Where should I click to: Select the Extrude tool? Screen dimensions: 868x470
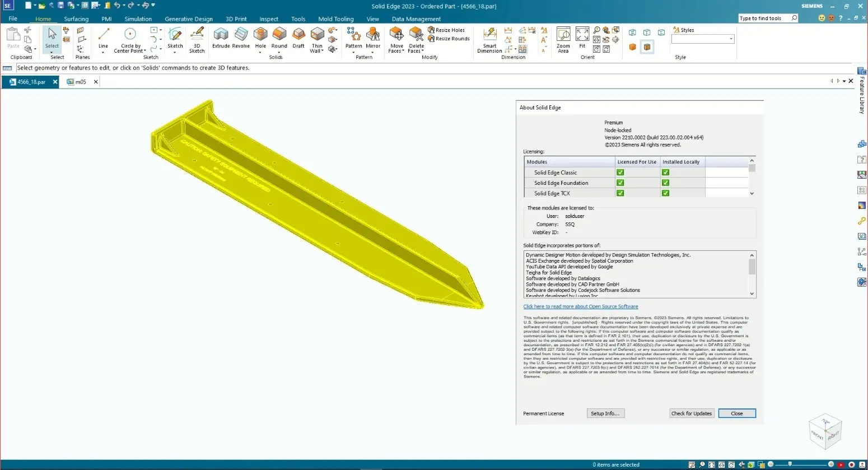pyautogui.click(x=221, y=38)
